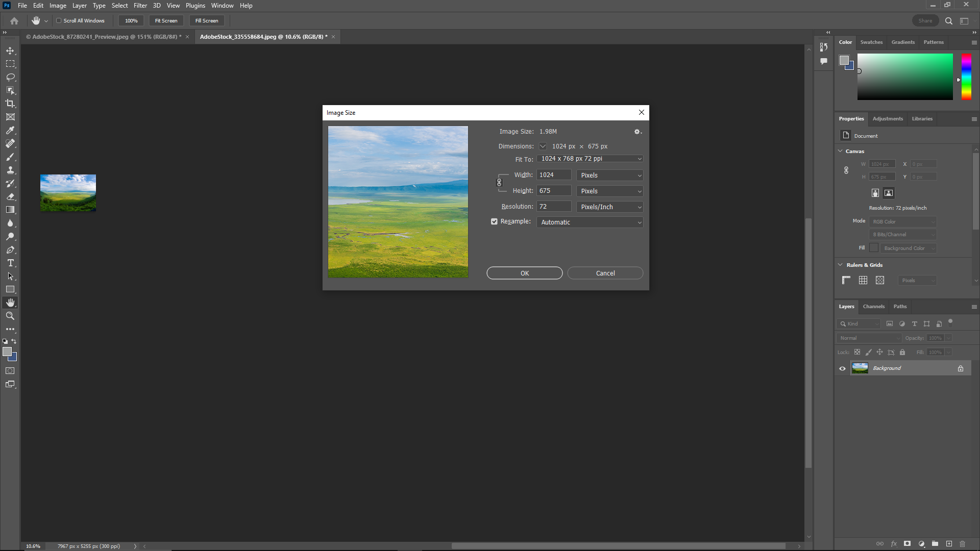Select the Eyedropper tool
Image resolution: width=980 pixels, height=551 pixels.
[x=10, y=130]
